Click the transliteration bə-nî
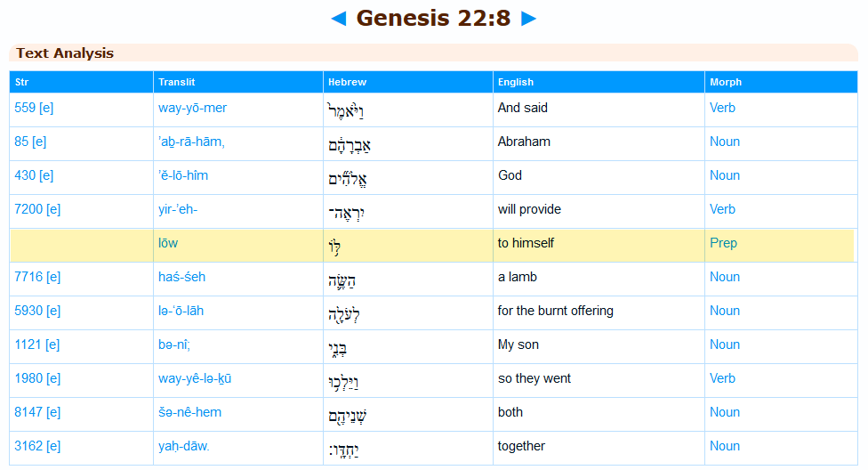This screenshot has height=470, width=868. tap(172, 344)
